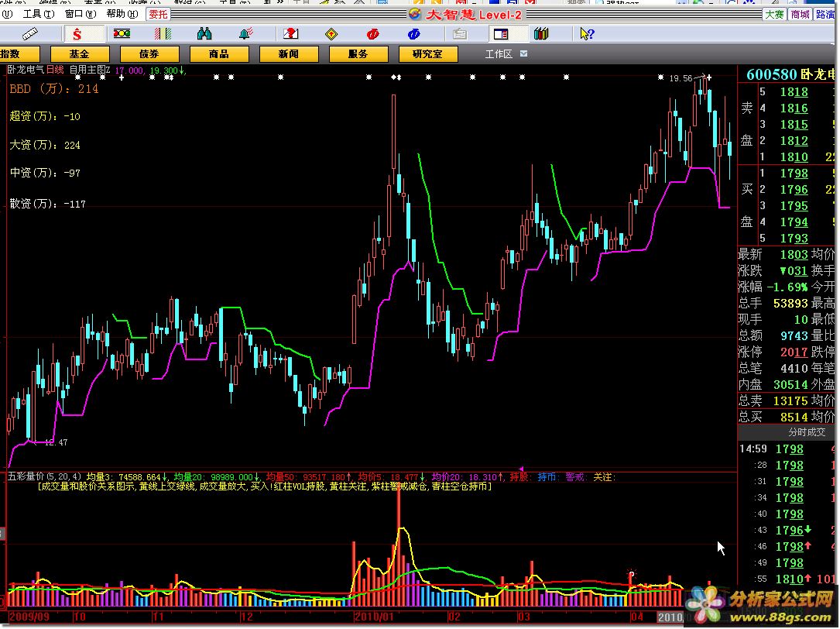Select the 商城 button in top right
Screen dimensions: 840x629
[x=800, y=14]
